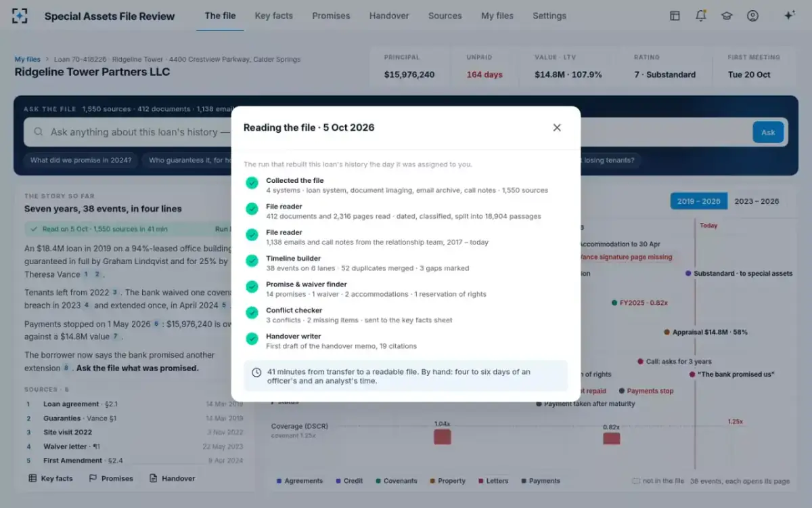Click the clock icon in 41 minutes note
Screen dimensions: 812x508
[256, 373]
